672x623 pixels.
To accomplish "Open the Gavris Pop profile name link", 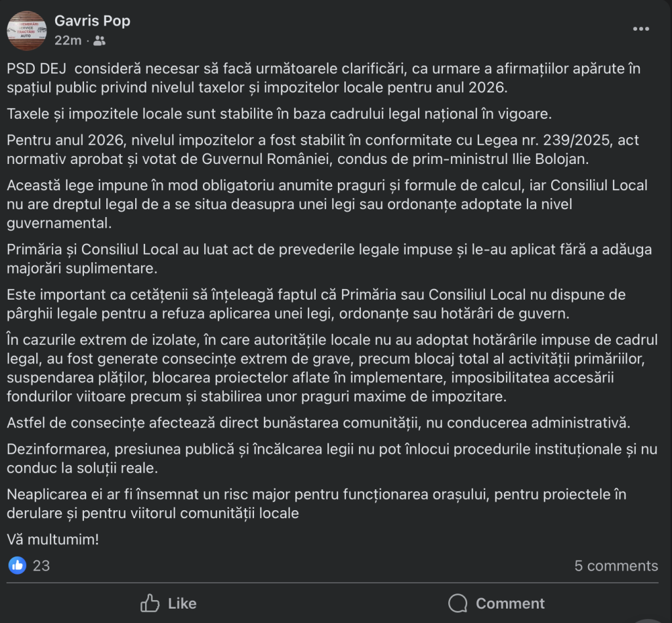I will pyautogui.click(x=92, y=21).
